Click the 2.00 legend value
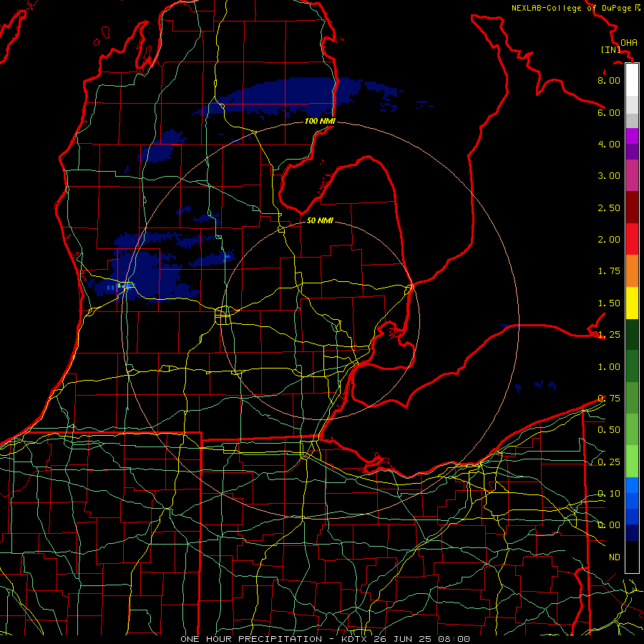 pos(609,240)
